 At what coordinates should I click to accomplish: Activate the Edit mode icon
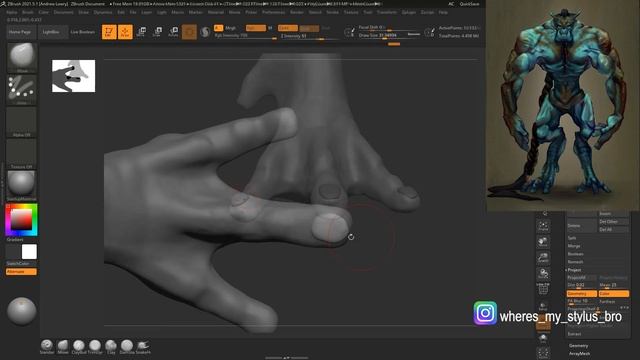tap(109, 32)
